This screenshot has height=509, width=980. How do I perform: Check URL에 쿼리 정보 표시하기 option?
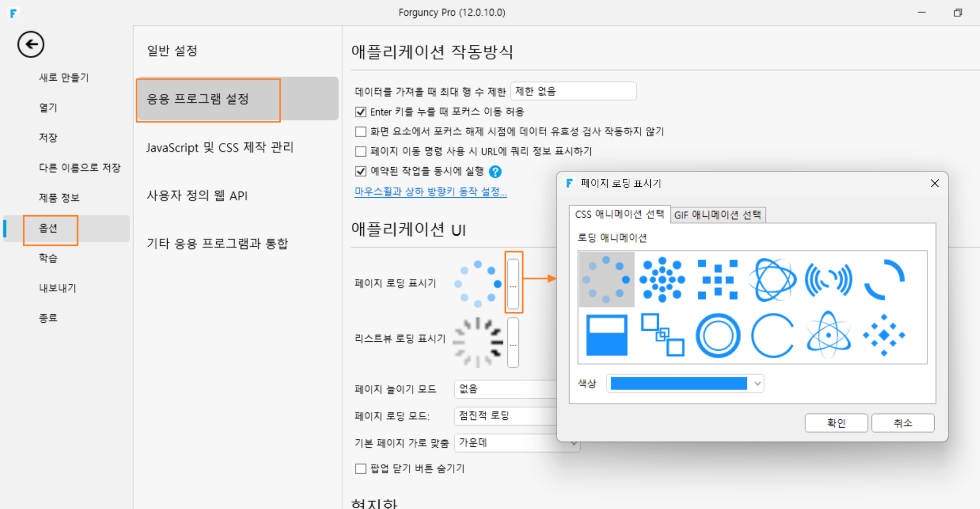click(x=361, y=151)
